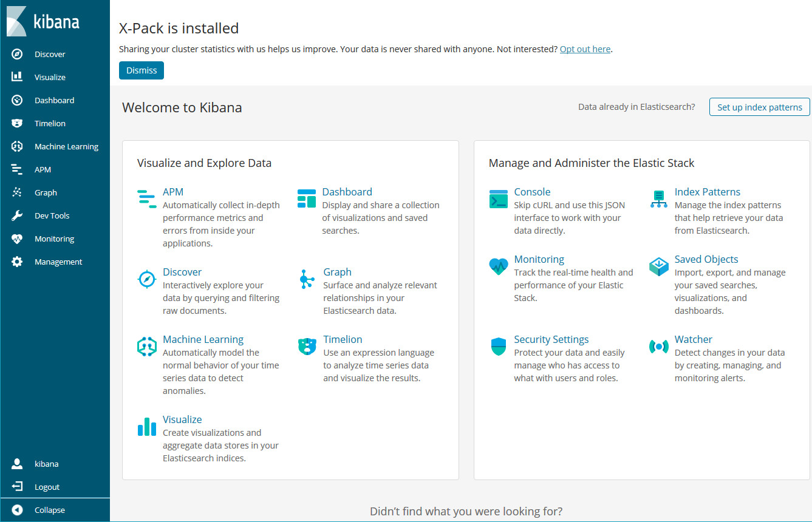The width and height of the screenshot is (812, 522).
Task: Click the Console terminal icon card
Action: coord(498,199)
